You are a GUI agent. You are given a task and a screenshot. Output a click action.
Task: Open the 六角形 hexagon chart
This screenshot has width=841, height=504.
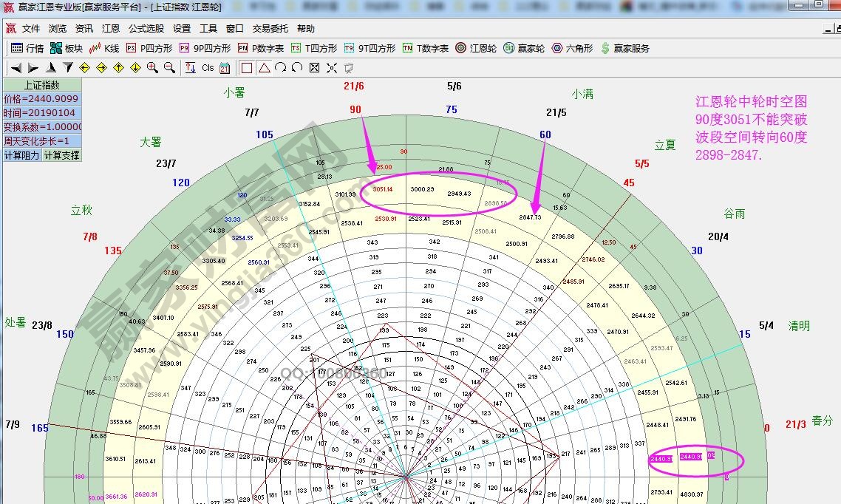tap(572, 48)
